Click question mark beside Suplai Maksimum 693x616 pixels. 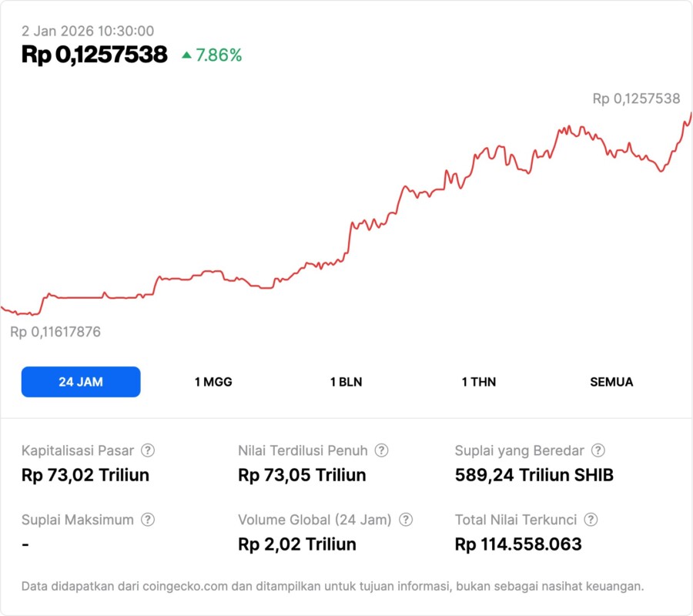148,520
